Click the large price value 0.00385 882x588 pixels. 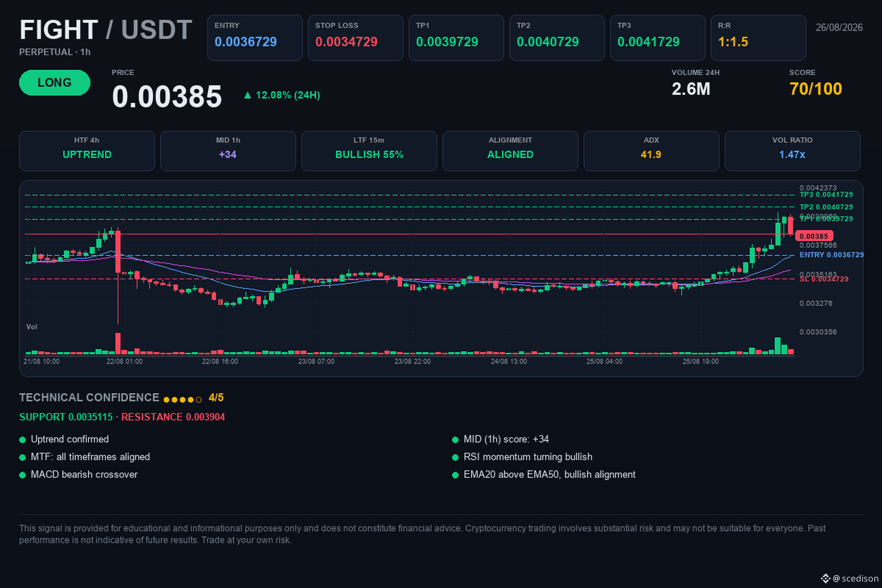167,96
